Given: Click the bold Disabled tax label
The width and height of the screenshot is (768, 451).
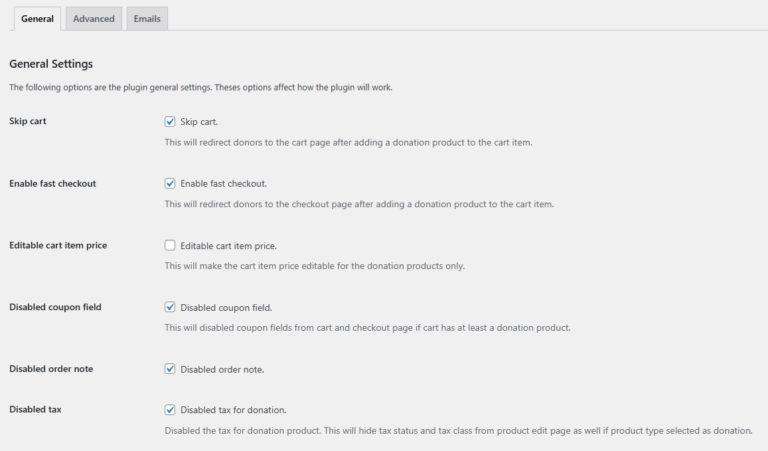Looking at the screenshot, I should click(35, 409).
